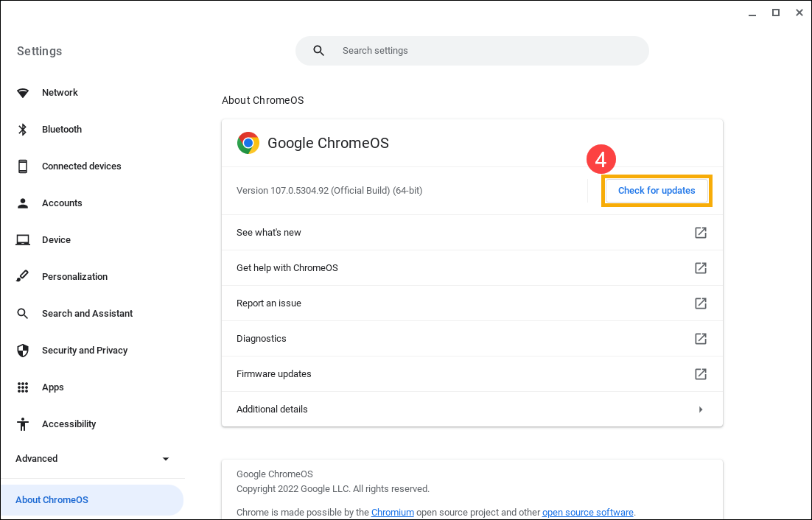Open Security and Privacy settings
The width and height of the screenshot is (812, 520).
tap(85, 351)
